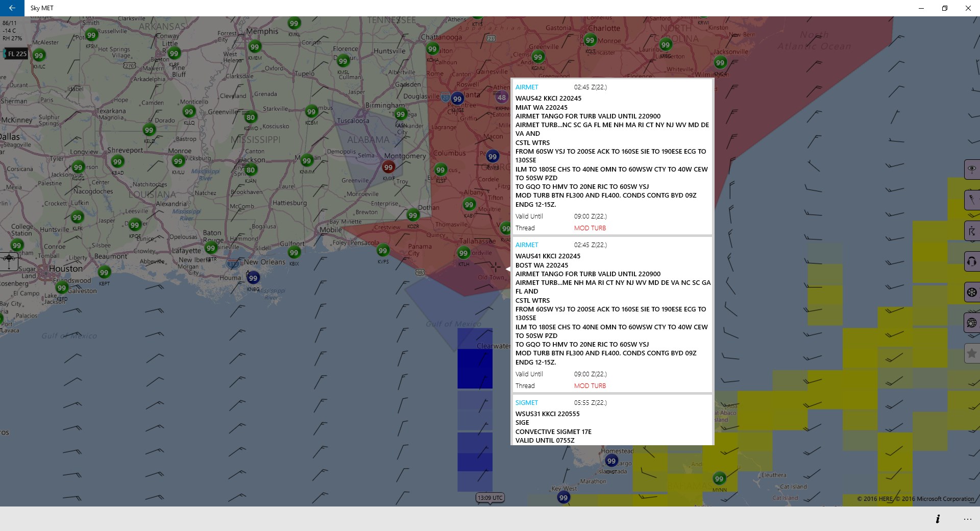Select the KMEM station marker
Image resolution: width=980 pixels, height=531 pixels.
[255, 47]
